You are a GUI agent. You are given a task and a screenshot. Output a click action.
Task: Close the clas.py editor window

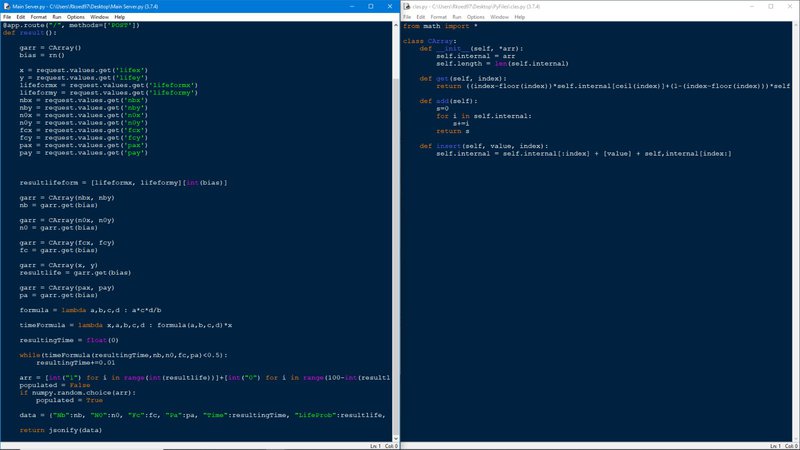[790, 6]
